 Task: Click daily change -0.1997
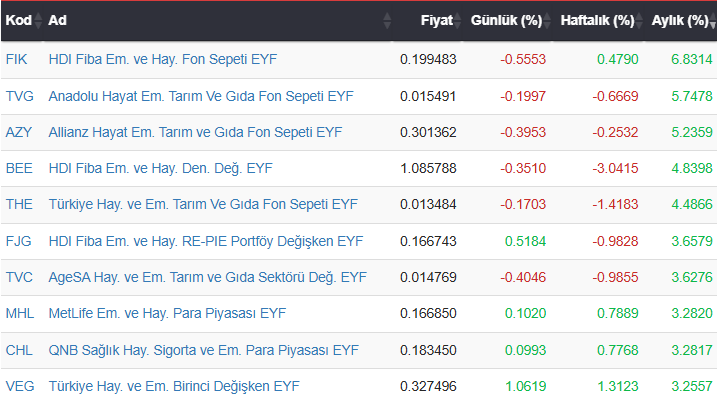523,96
